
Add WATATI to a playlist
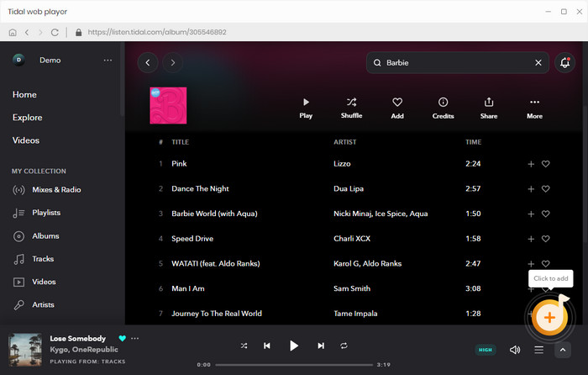point(531,264)
